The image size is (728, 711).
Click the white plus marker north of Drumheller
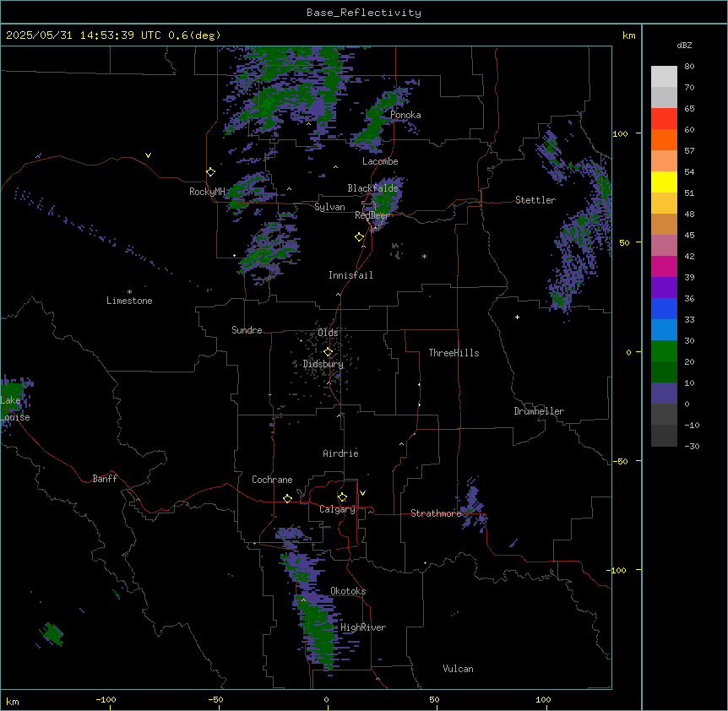click(x=517, y=317)
